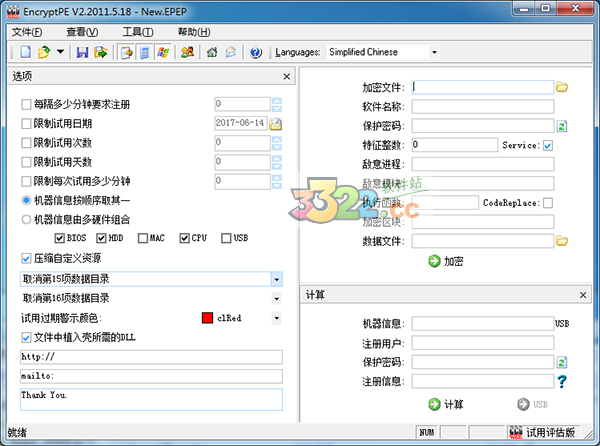Click the greyed-out USB button
Viewport: 600px width, 446px height.
532,404
